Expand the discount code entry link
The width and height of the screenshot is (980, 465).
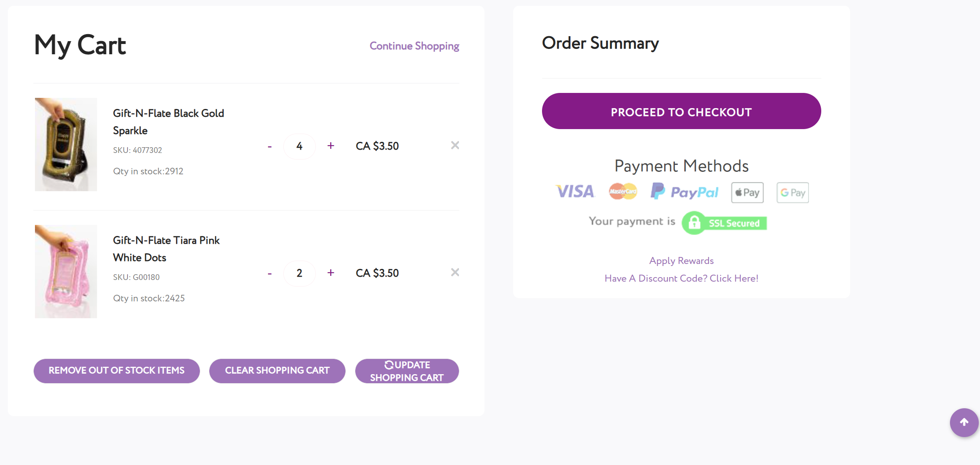coord(681,278)
